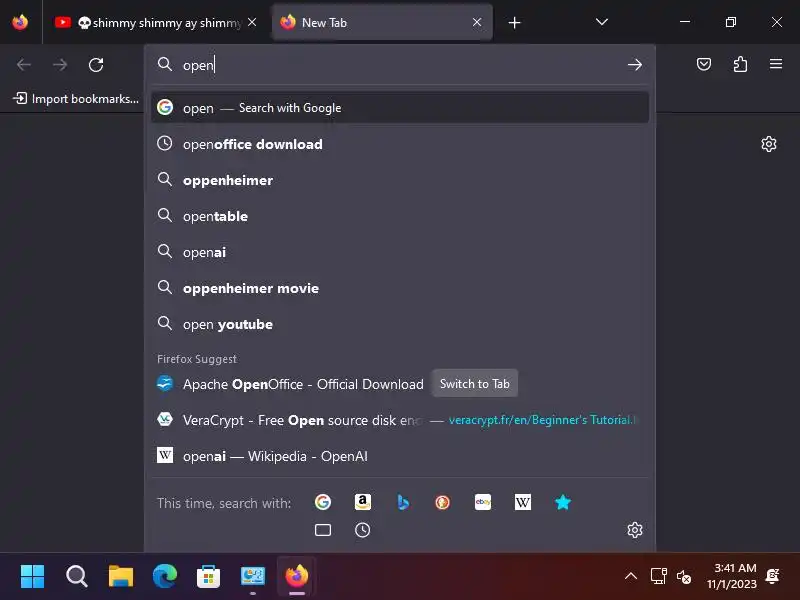
Task: Click the muted volume tray icon
Action: pos(684,577)
